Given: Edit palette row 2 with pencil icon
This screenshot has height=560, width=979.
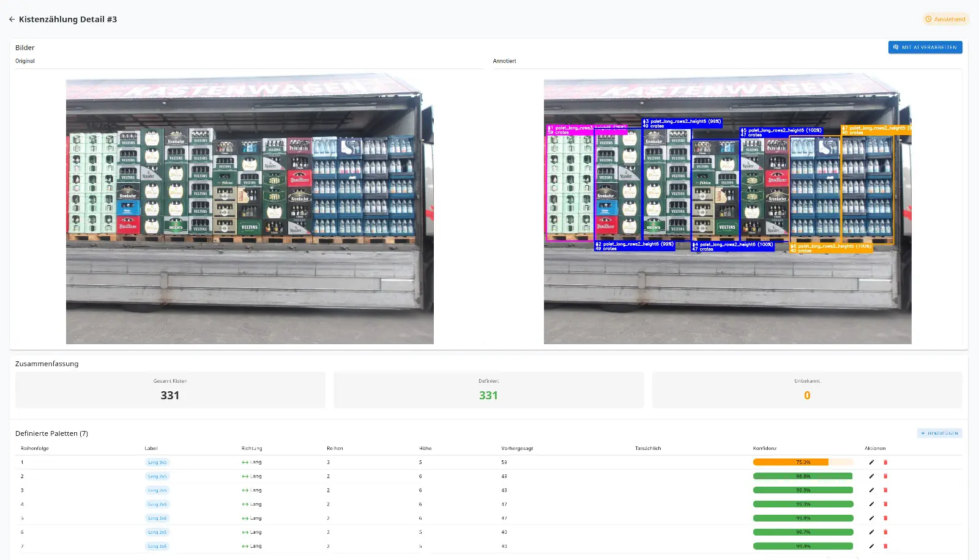Looking at the screenshot, I should 871,476.
